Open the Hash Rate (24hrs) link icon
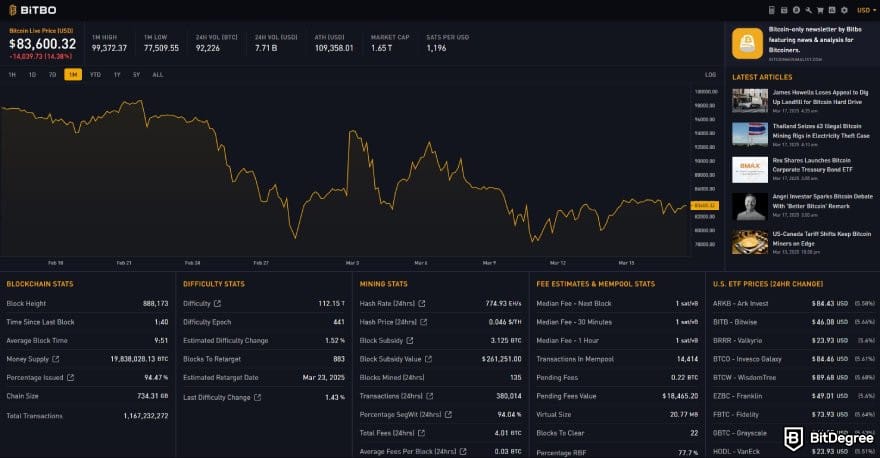 tap(421, 304)
